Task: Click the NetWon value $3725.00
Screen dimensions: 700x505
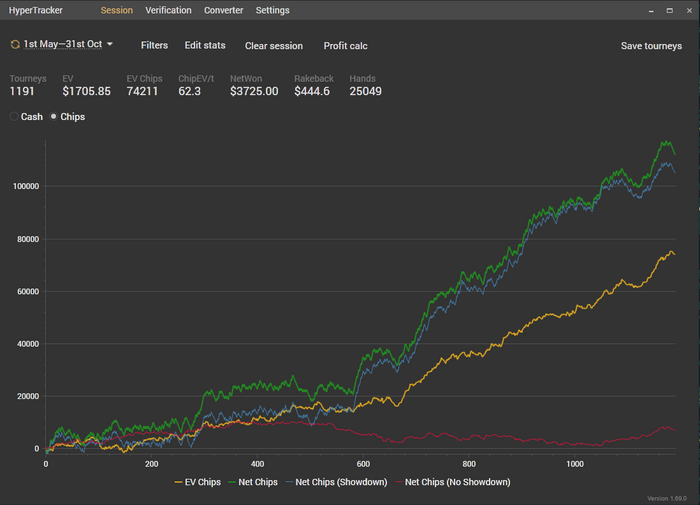Action: (254, 91)
